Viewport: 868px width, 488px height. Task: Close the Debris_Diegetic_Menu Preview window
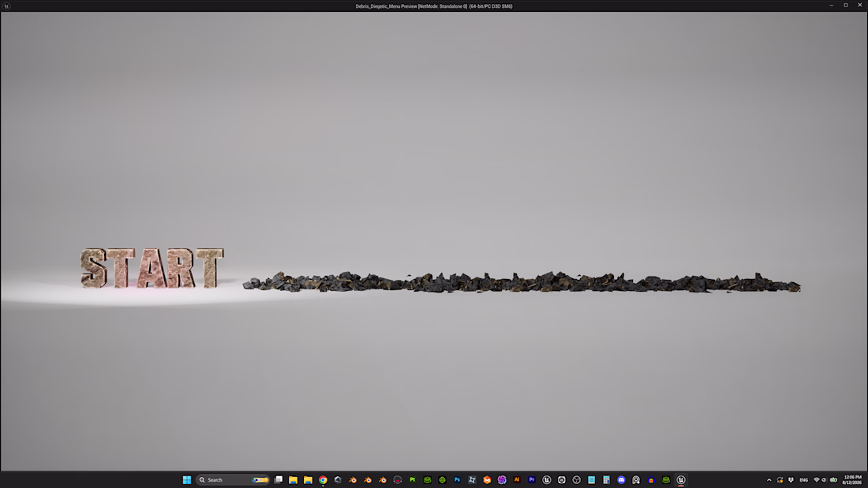[860, 6]
